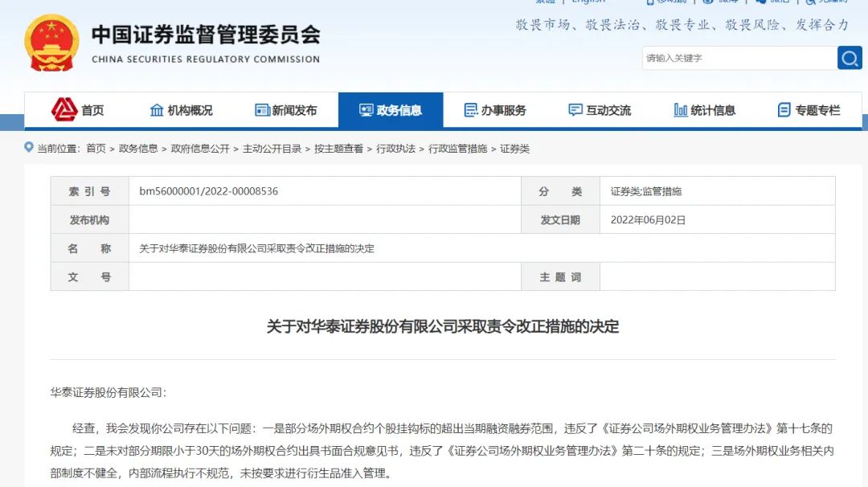Click the salutation 华泰证券股份有限公司:

[108, 392]
